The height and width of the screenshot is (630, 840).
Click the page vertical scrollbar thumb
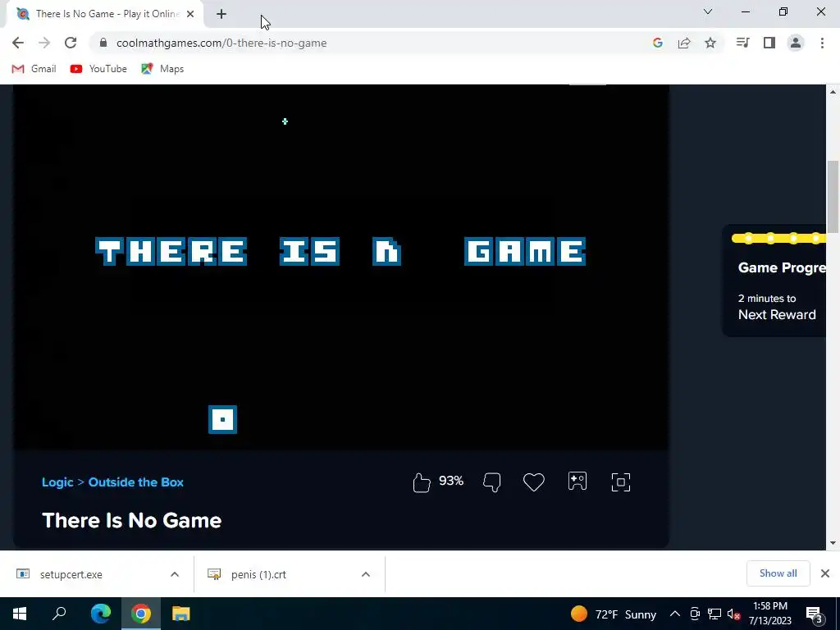pyautogui.click(x=833, y=197)
